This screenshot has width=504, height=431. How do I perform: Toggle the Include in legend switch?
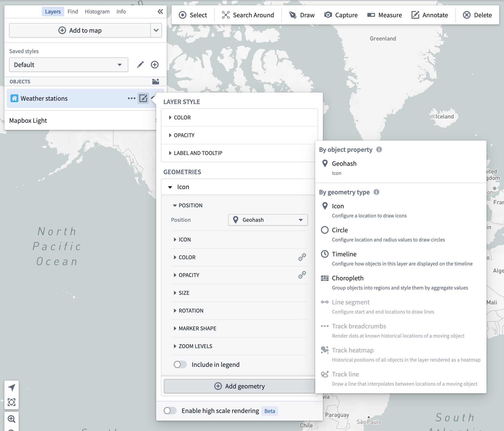click(x=179, y=364)
